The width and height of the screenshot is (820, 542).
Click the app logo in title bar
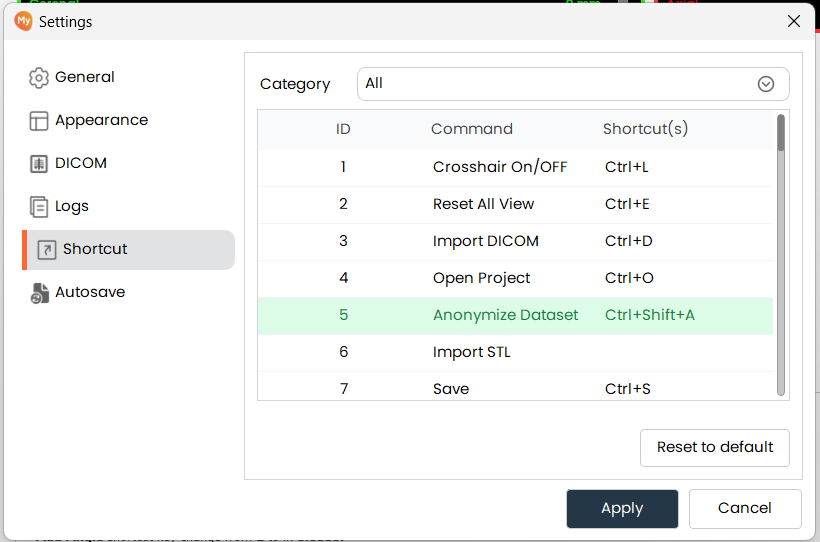tap(23, 21)
